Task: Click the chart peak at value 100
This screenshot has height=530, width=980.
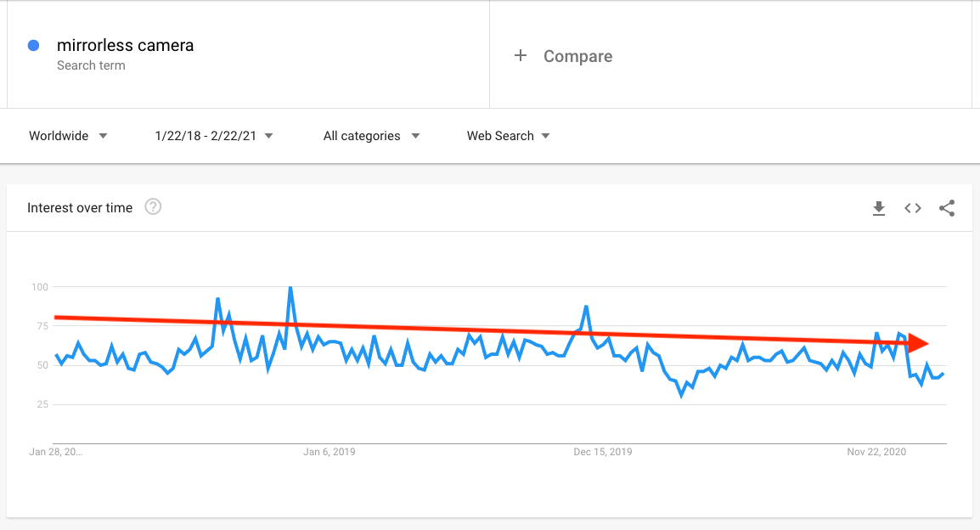Action: click(290, 288)
